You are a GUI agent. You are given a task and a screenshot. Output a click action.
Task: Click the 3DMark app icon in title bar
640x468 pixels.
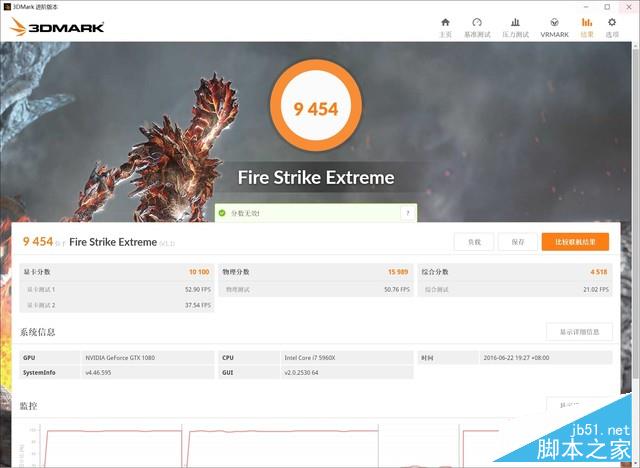7,7
